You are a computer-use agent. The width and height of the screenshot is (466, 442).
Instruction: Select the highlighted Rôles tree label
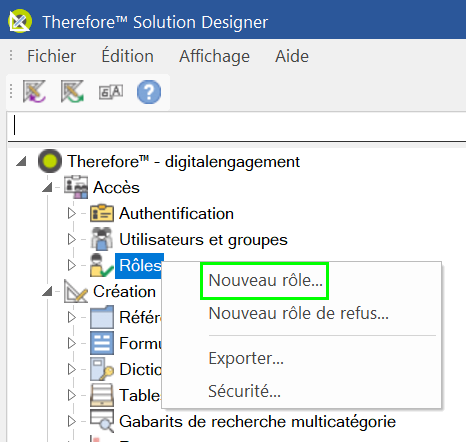point(140,265)
